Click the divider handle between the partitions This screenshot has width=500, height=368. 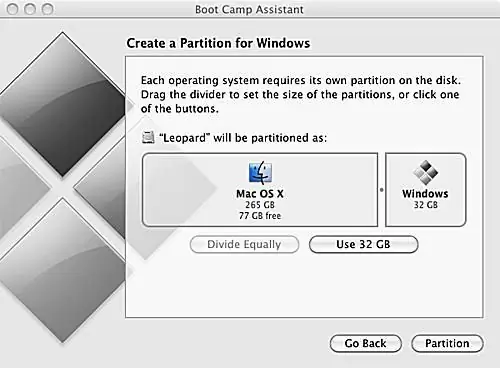382,190
